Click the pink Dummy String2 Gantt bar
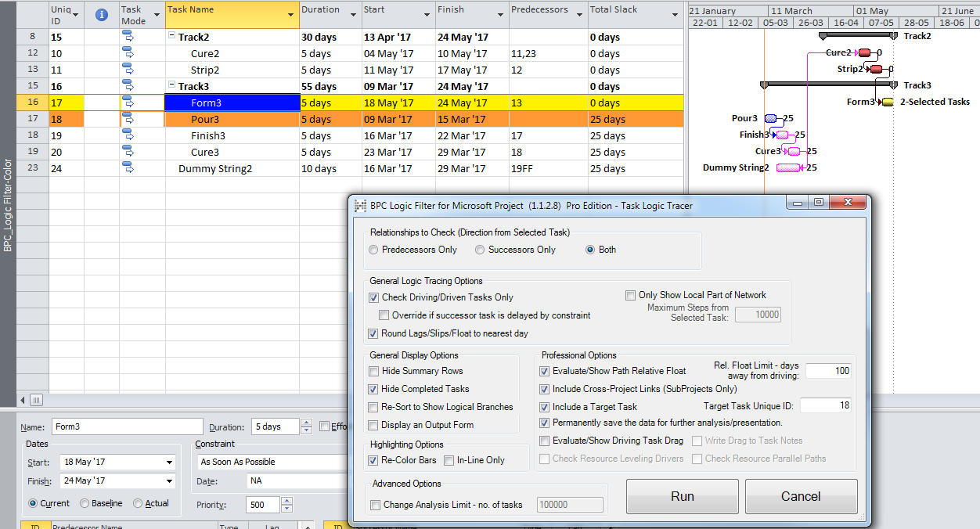The height and width of the screenshot is (529, 980). (788, 167)
